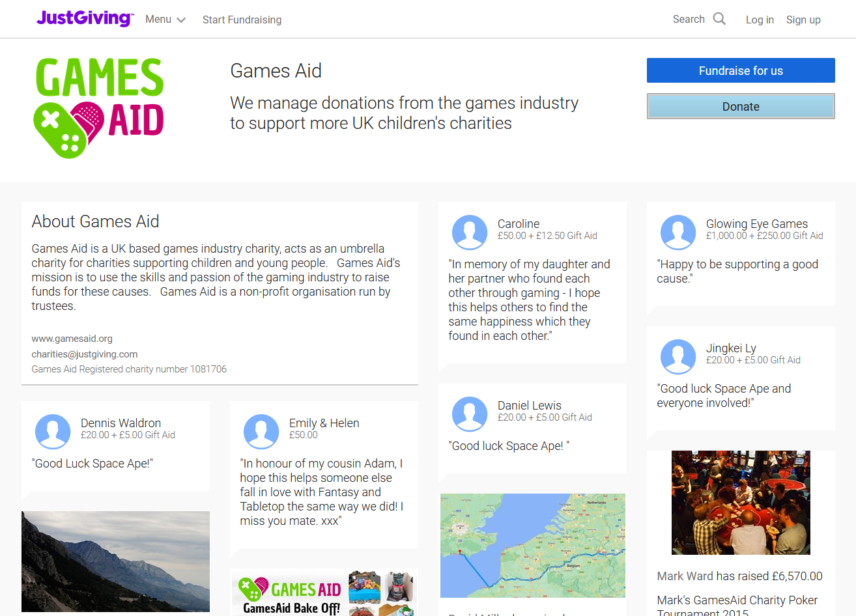This screenshot has height=616, width=856.
Task: Click the 'About Games Aid' heading
Action: click(x=95, y=221)
